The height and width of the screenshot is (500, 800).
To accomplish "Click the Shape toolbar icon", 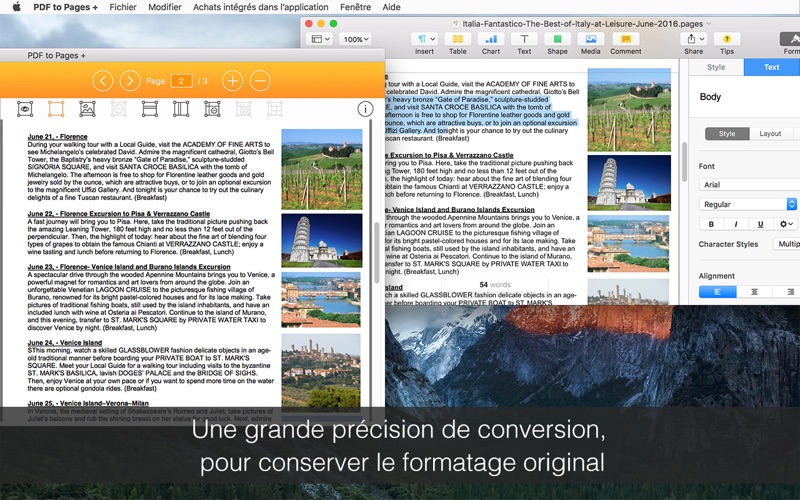I will pos(557,39).
